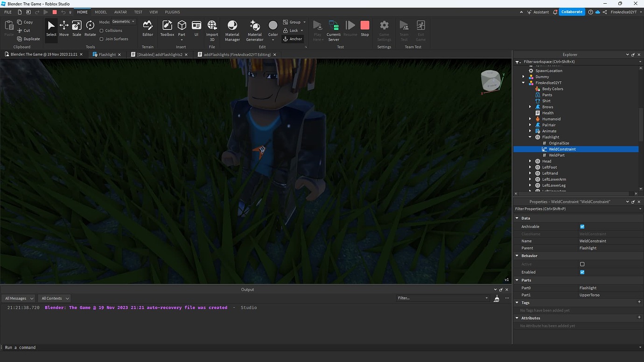This screenshot has height=362, width=644.
Task: Open the Mode Geometric dropdown
Action: pyautogui.click(x=122, y=21)
